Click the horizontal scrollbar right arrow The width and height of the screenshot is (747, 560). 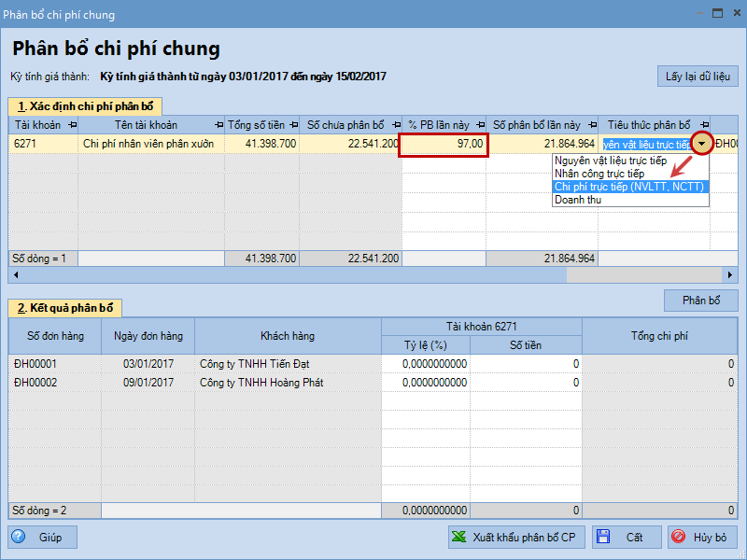click(x=731, y=274)
